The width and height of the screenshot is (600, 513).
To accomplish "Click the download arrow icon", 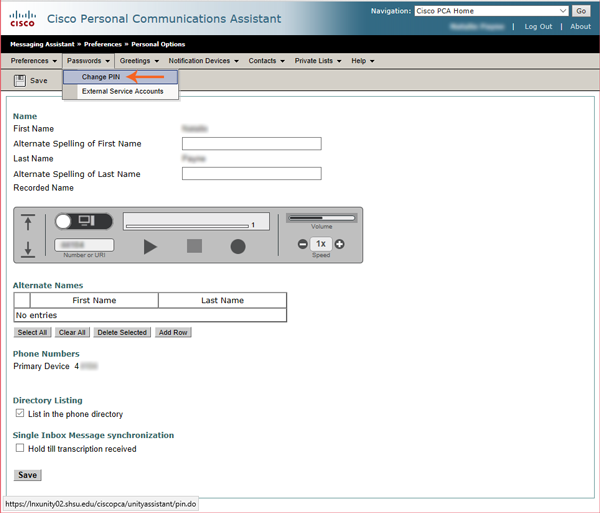I will point(28,249).
